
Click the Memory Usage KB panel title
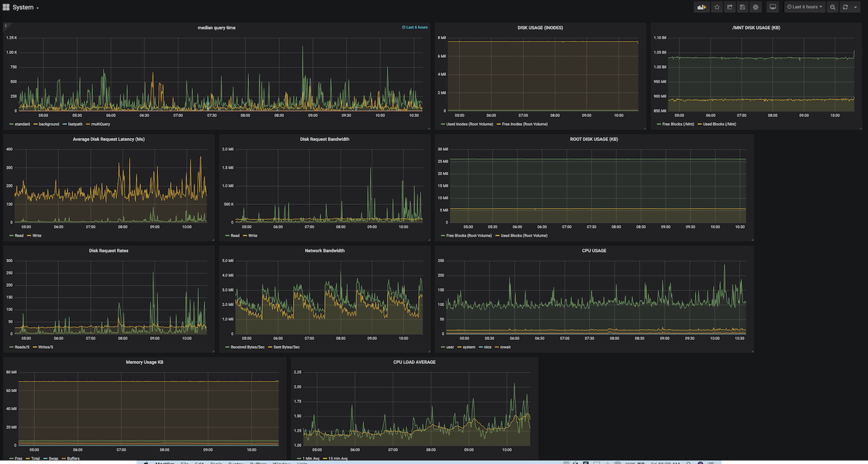pos(144,362)
